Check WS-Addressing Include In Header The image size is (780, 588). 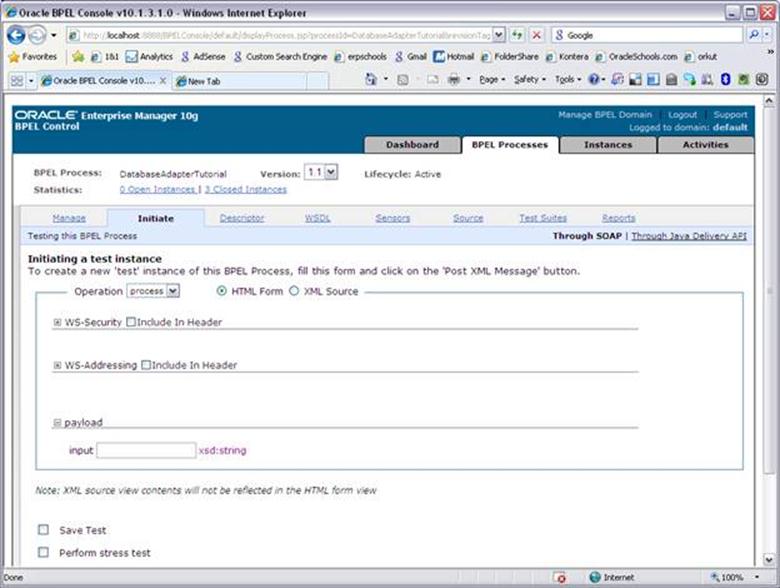pos(146,365)
